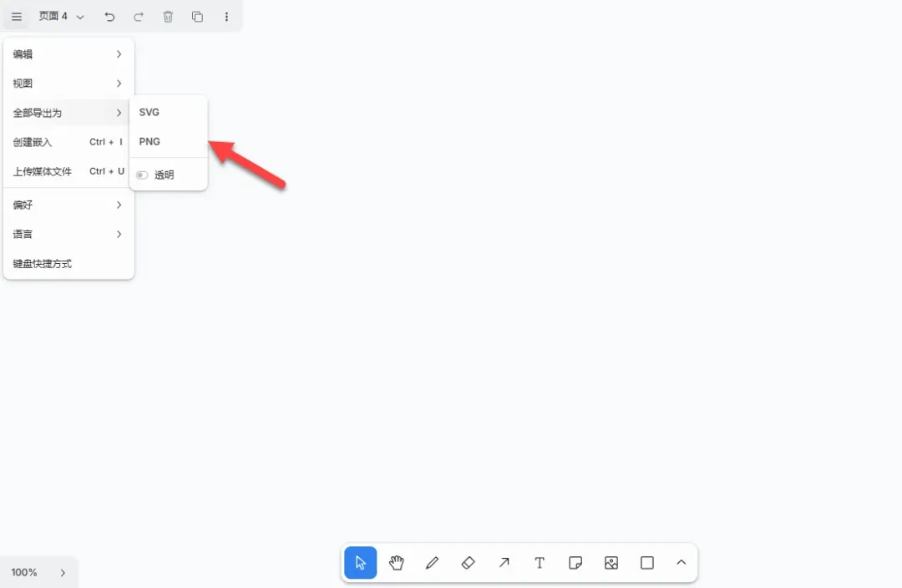Toggle the 透明 transparent switch
Image resolution: width=902 pixels, height=588 pixels.
(142, 175)
